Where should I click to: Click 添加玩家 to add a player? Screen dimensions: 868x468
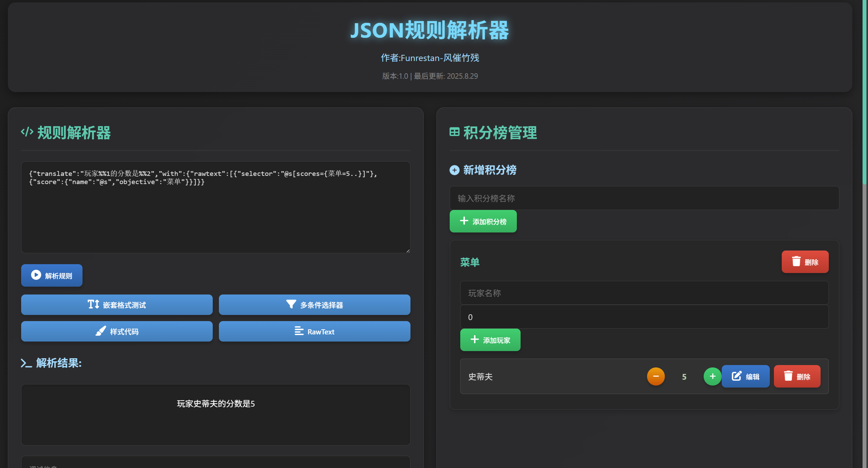[490, 339]
